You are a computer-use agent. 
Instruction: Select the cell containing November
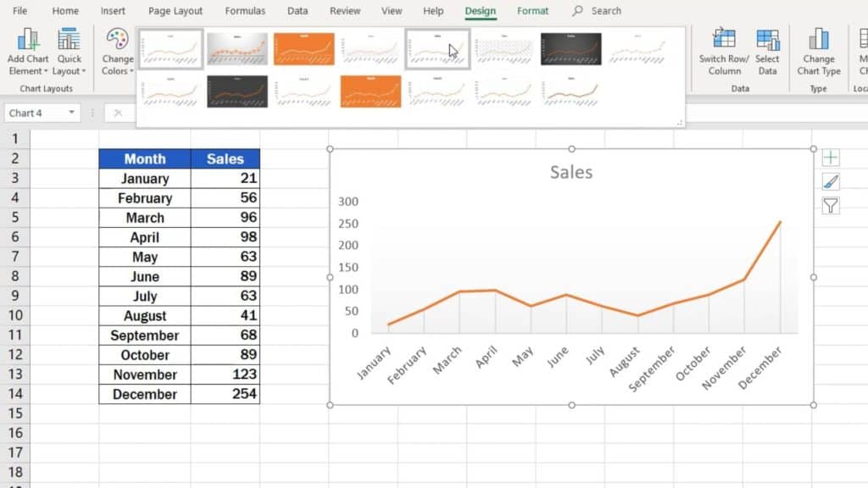(x=145, y=374)
